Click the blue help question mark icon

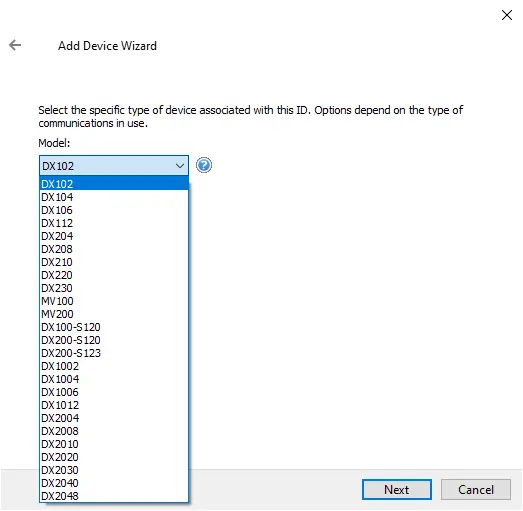(203, 165)
